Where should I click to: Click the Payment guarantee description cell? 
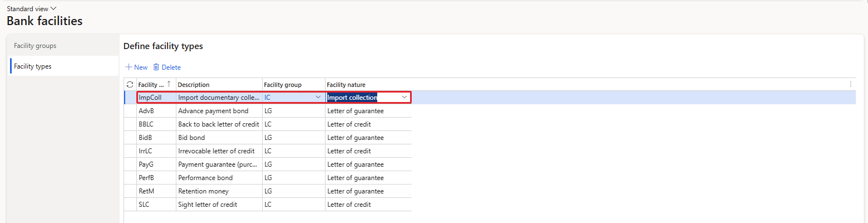tap(219, 164)
